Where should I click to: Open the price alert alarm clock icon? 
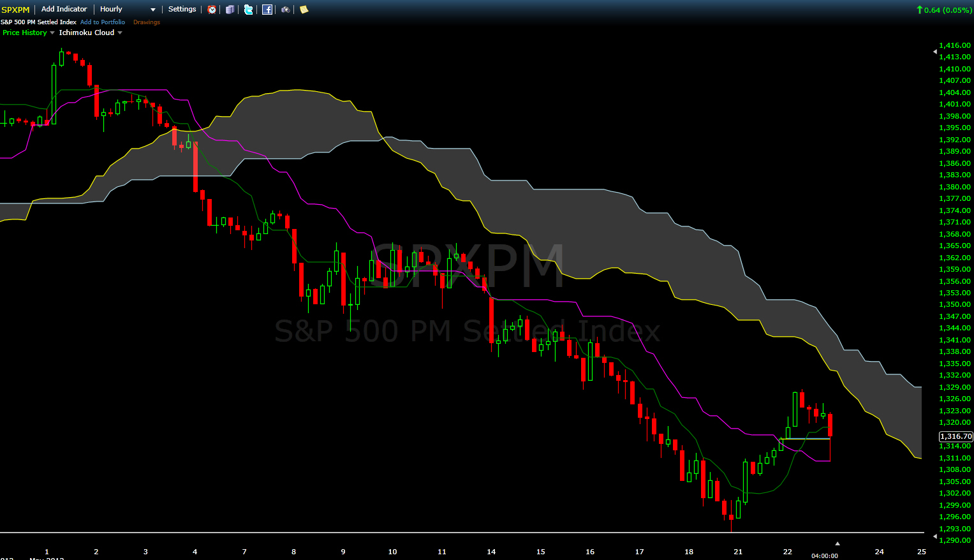(x=212, y=10)
